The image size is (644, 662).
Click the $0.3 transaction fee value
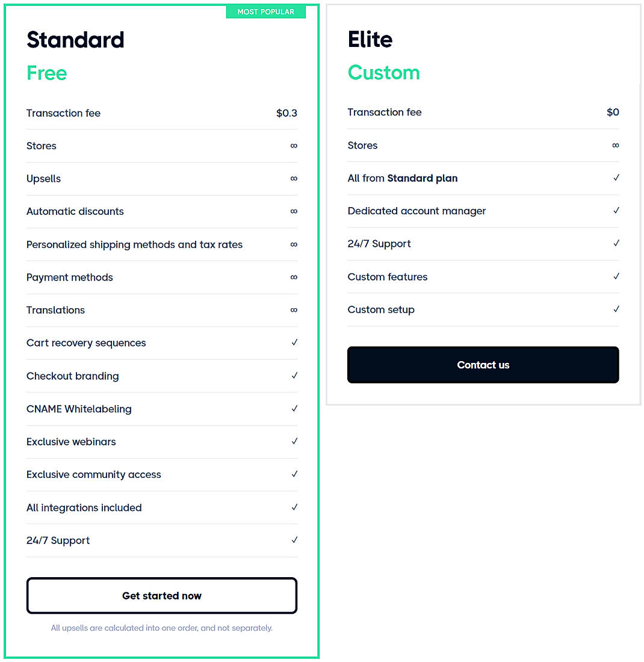[286, 113]
